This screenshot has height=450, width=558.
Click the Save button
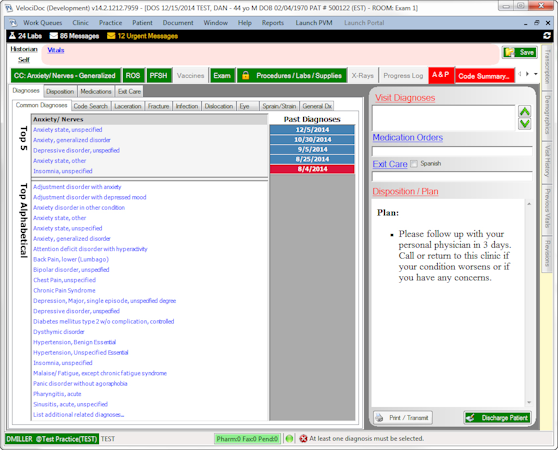point(520,52)
